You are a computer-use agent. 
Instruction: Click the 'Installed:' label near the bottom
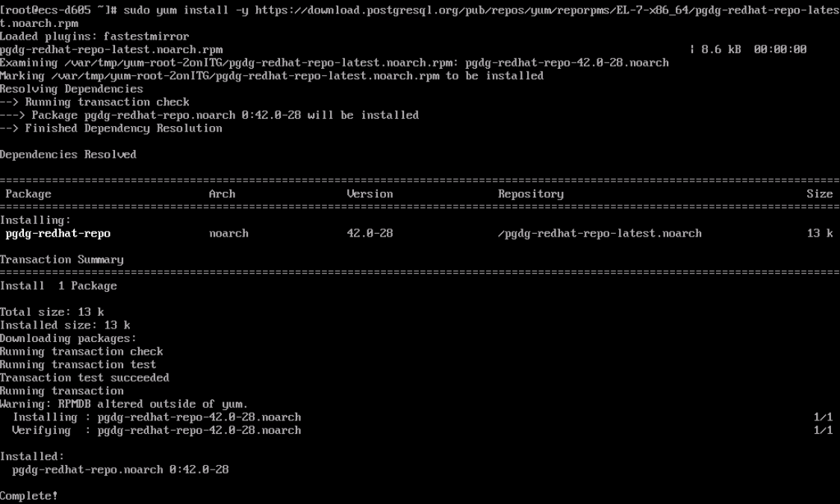point(32,456)
